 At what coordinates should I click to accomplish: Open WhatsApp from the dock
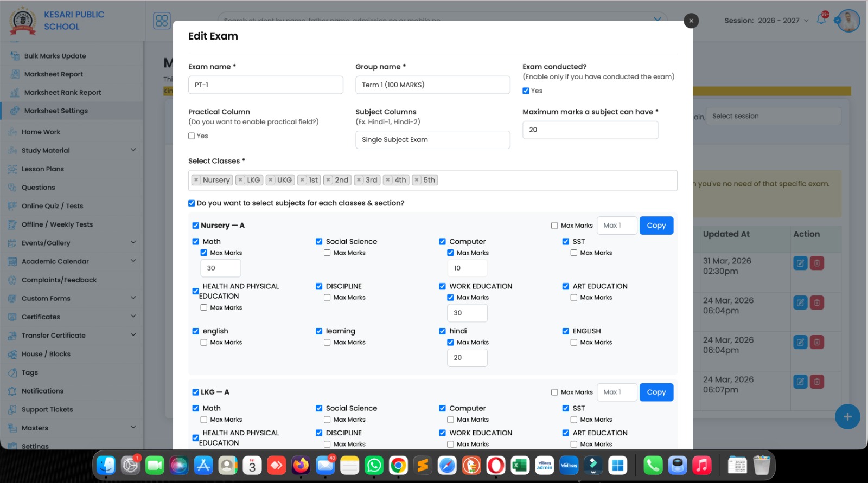click(374, 465)
